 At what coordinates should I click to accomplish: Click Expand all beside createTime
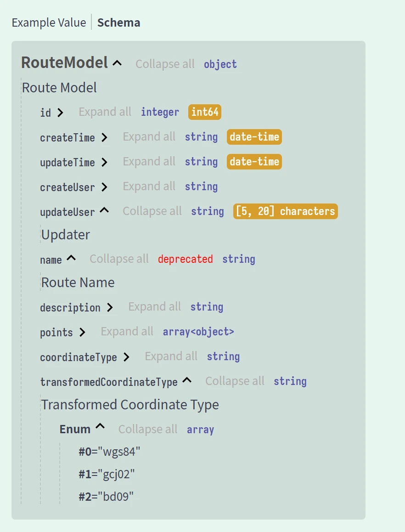click(149, 137)
